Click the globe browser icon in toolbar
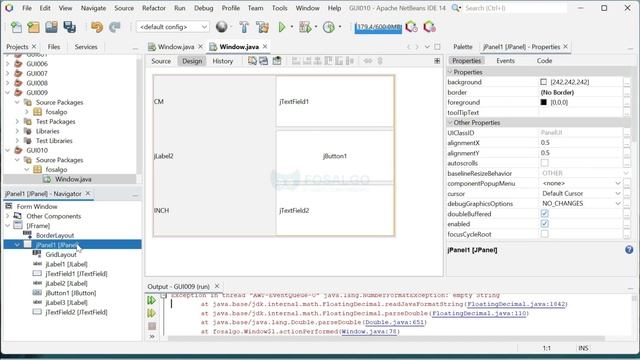Viewport: 640px width, 360px height. pos(222,27)
